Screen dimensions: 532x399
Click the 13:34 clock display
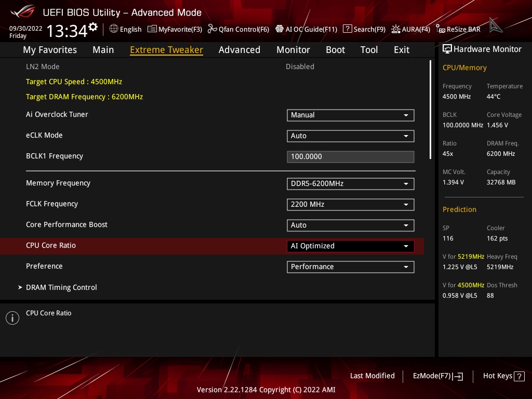[67, 31]
